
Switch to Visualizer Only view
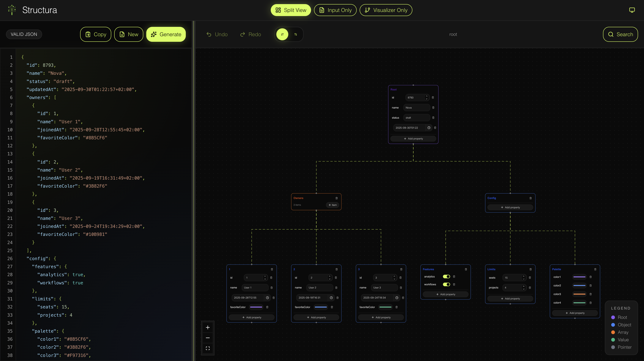tap(386, 10)
